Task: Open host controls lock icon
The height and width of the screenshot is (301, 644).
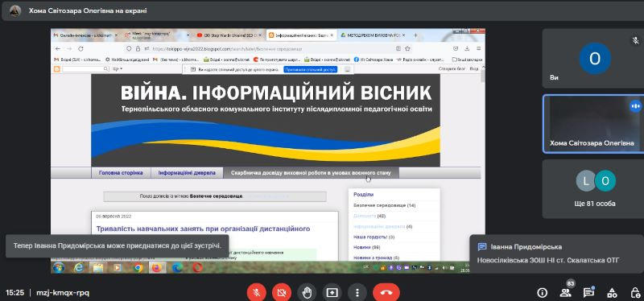Action: tap(634, 293)
